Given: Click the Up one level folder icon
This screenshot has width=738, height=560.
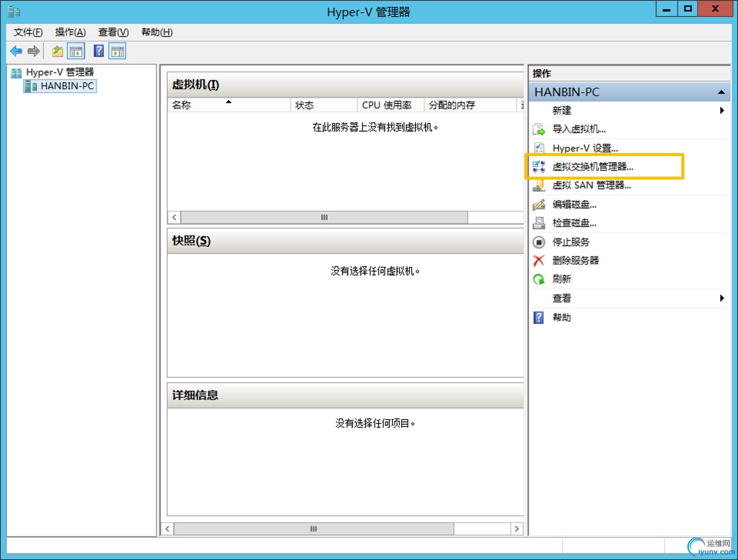Looking at the screenshot, I should (58, 51).
